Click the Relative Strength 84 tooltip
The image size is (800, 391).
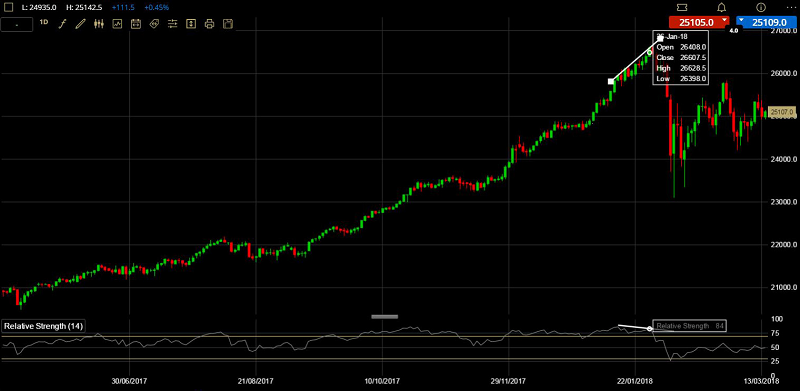[x=690, y=326]
